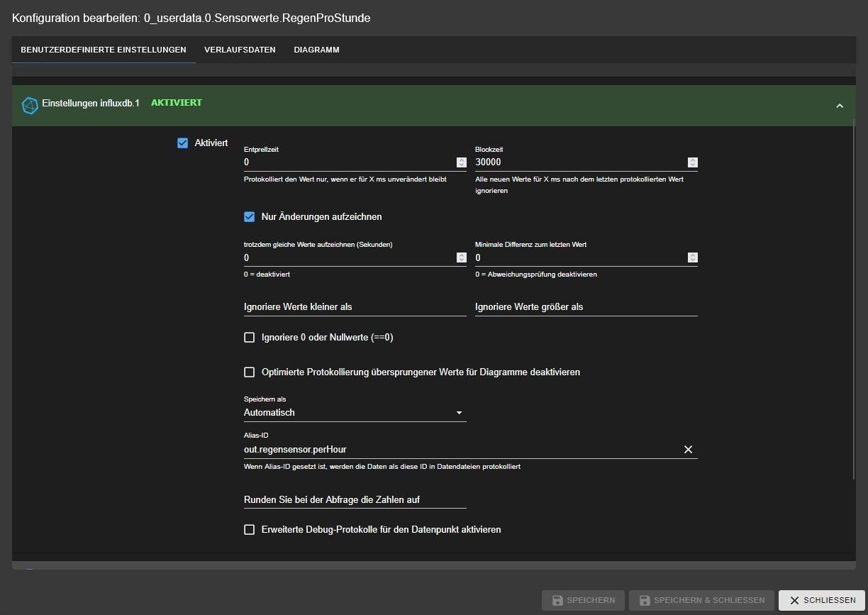Click the Einstellungen influxdb.1 header text
The height and width of the screenshot is (615, 868).
click(91, 104)
